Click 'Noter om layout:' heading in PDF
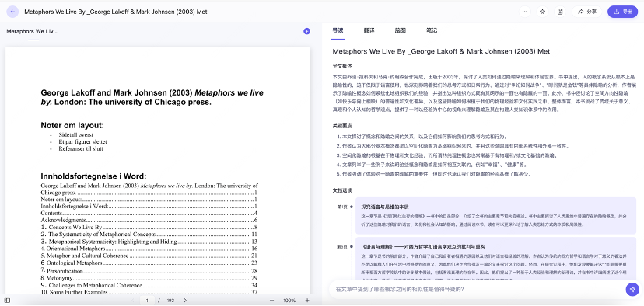Viewport: 644px width, 306px height. (72, 126)
